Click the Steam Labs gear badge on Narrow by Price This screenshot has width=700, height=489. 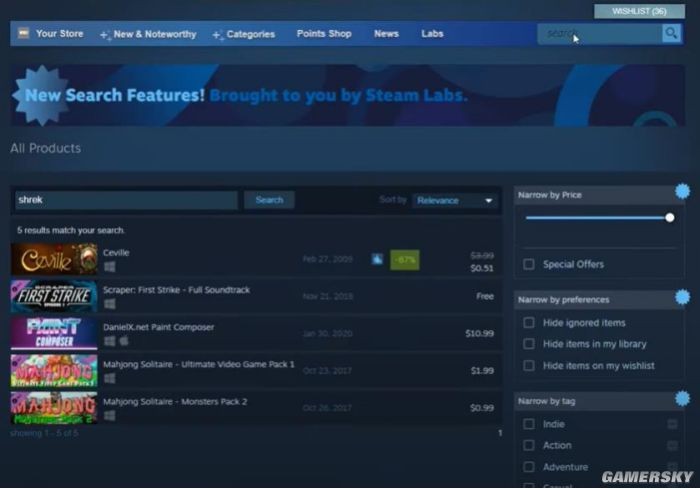coord(682,191)
